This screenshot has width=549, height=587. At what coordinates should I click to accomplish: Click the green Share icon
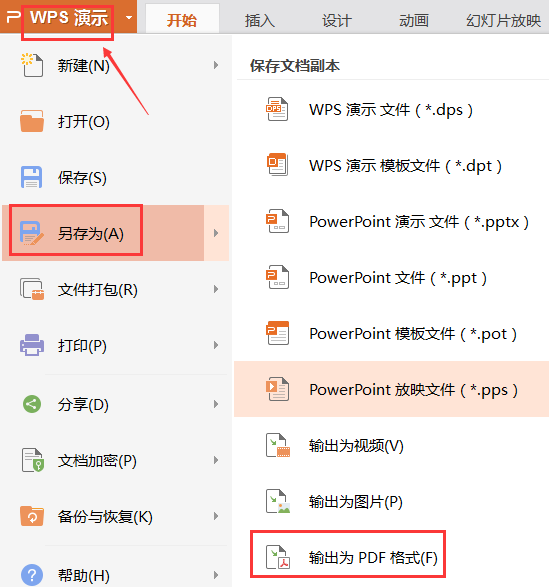[32, 404]
